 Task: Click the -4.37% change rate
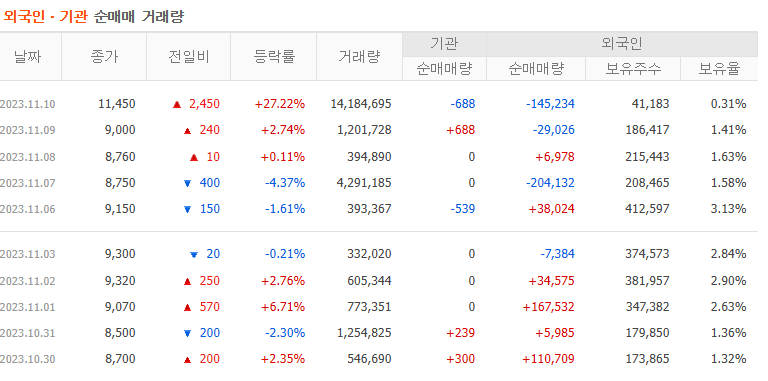[x=285, y=183]
